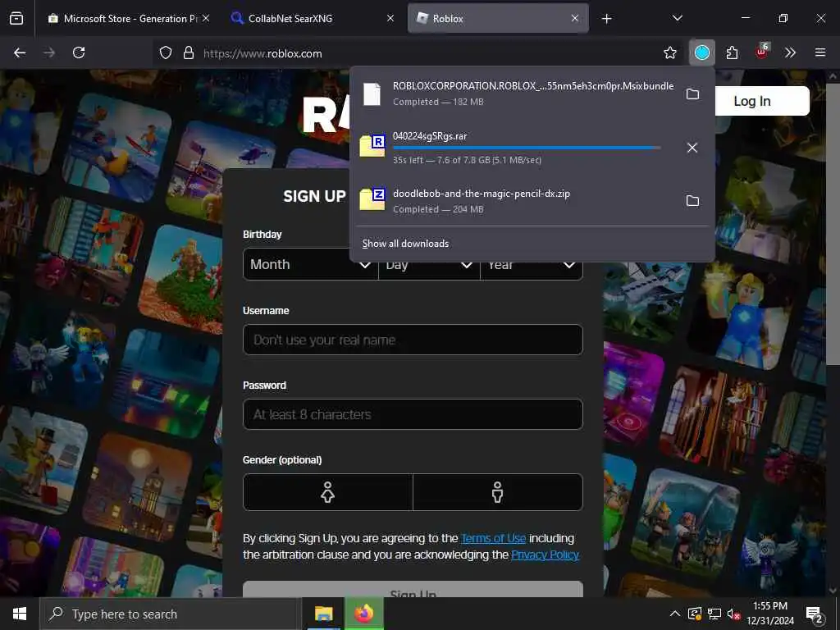840x630 pixels.
Task: Open the volume tray icon
Action: (x=733, y=614)
